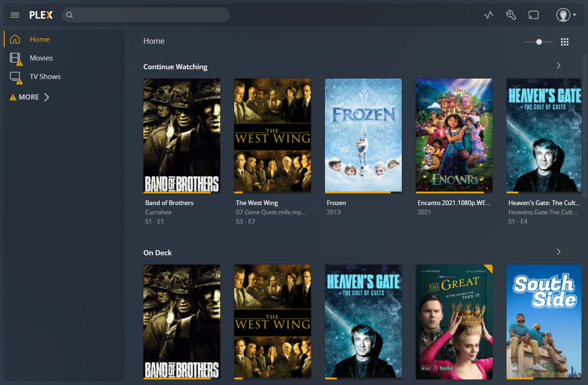Open the Activity pulse icon
Screen dimensions: 588x385
[488, 15]
